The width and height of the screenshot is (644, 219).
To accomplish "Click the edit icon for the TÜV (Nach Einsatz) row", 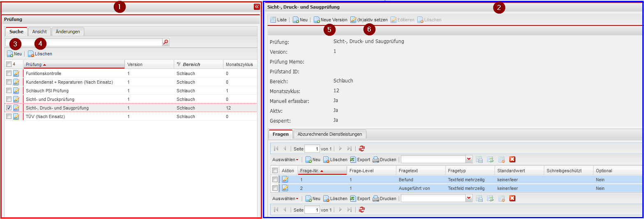I will (x=16, y=116).
